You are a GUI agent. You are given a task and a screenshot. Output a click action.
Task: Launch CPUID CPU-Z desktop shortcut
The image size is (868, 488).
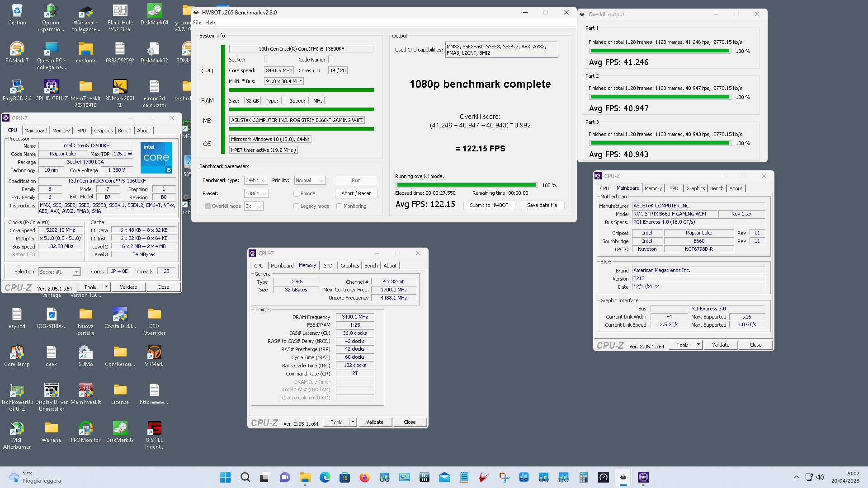51,90
